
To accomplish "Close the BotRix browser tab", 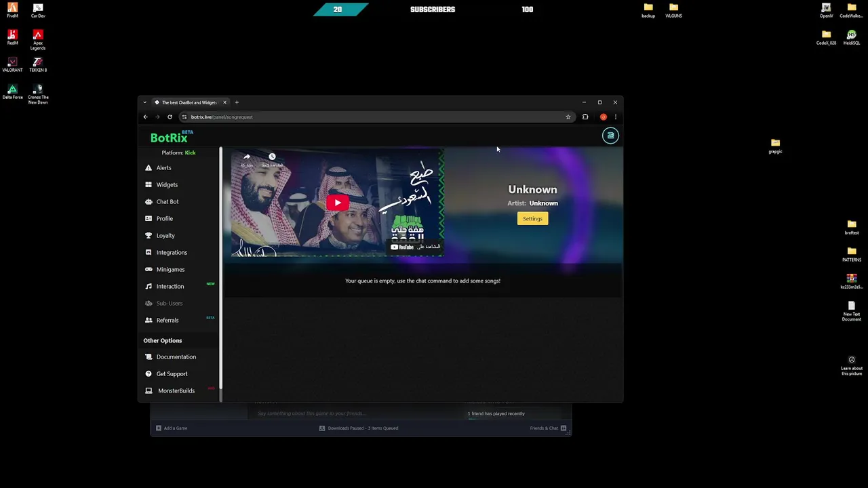I will point(224,102).
